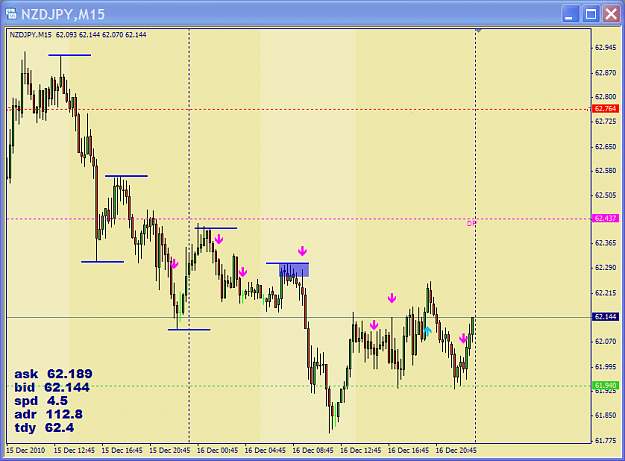625x461 pixels.
Task: Select the magenta arrow nearest the latest candle
Action: 463,339
